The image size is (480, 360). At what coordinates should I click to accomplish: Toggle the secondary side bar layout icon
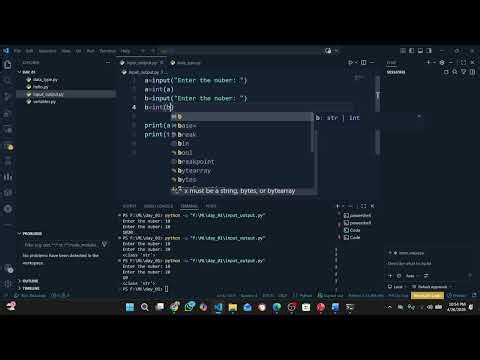(429, 51)
